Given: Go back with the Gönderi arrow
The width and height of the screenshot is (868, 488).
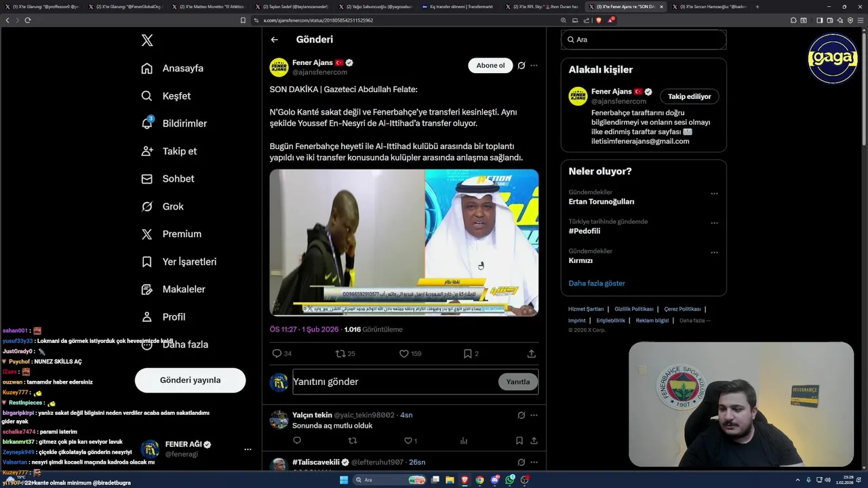Looking at the screenshot, I should pyautogui.click(x=275, y=40).
